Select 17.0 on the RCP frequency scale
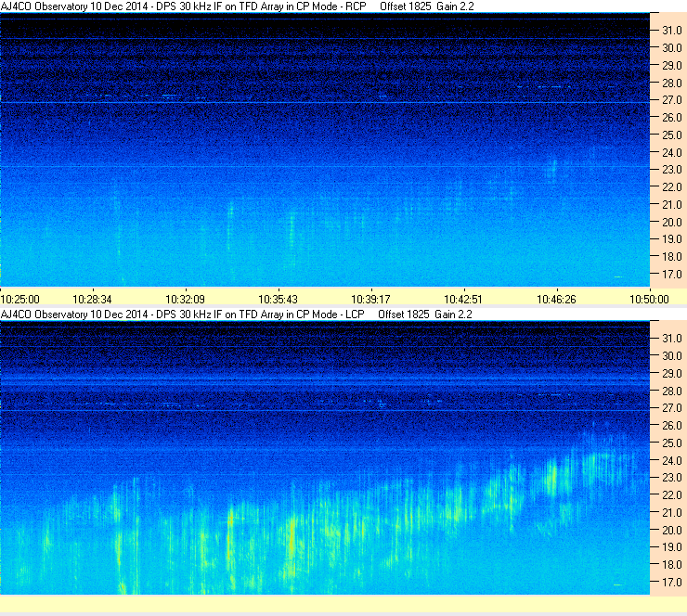 671,275
